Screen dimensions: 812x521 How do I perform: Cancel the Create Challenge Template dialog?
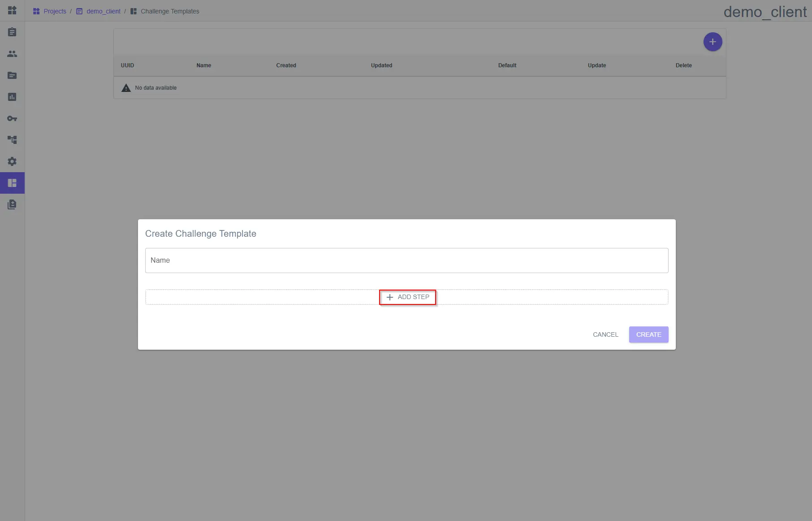point(605,334)
